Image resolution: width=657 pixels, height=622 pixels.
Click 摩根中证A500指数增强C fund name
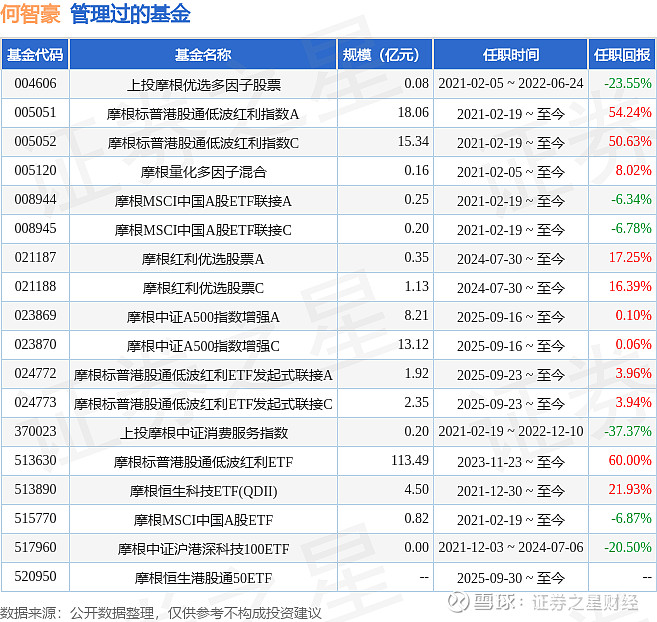(x=203, y=345)
